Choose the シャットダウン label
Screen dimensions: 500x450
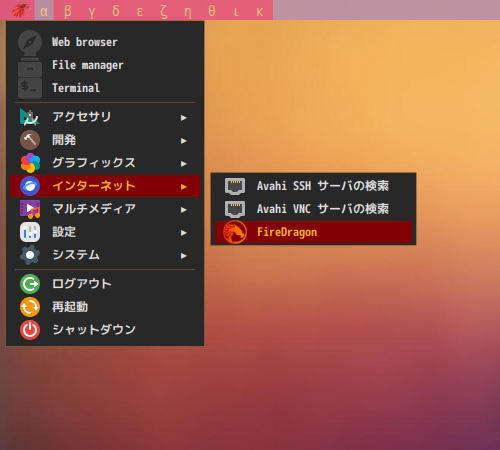[x=94, y=330]
